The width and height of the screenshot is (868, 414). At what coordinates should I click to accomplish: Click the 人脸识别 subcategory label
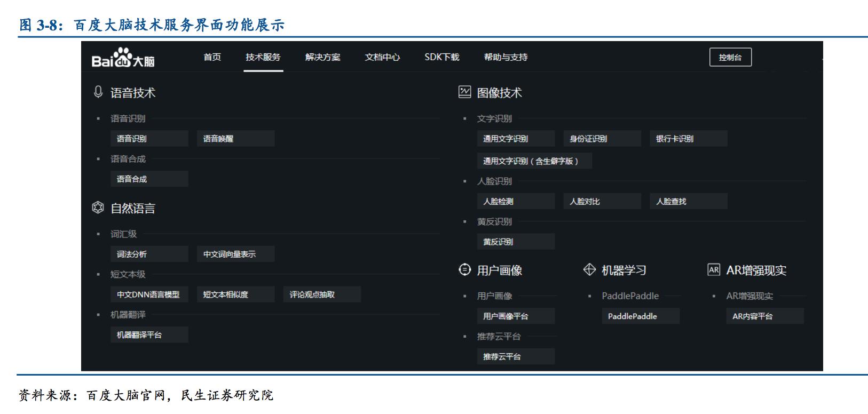pos(494,181)
